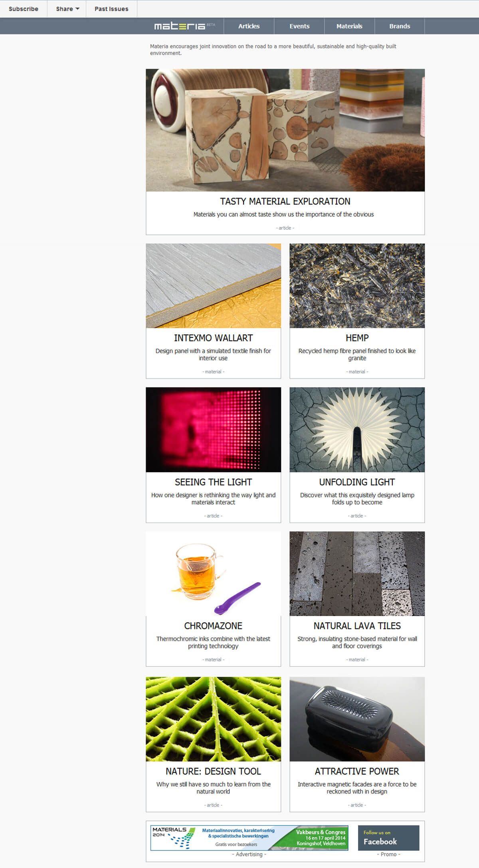The image size is (479, 868).
Task: Open the Attractive Power article headline
Action: 357,771
